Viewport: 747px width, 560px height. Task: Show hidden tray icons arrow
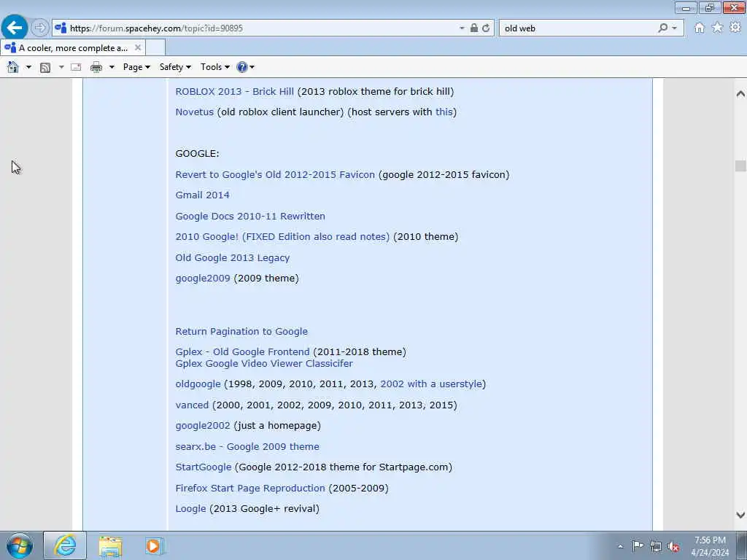(x=620, y=547)
